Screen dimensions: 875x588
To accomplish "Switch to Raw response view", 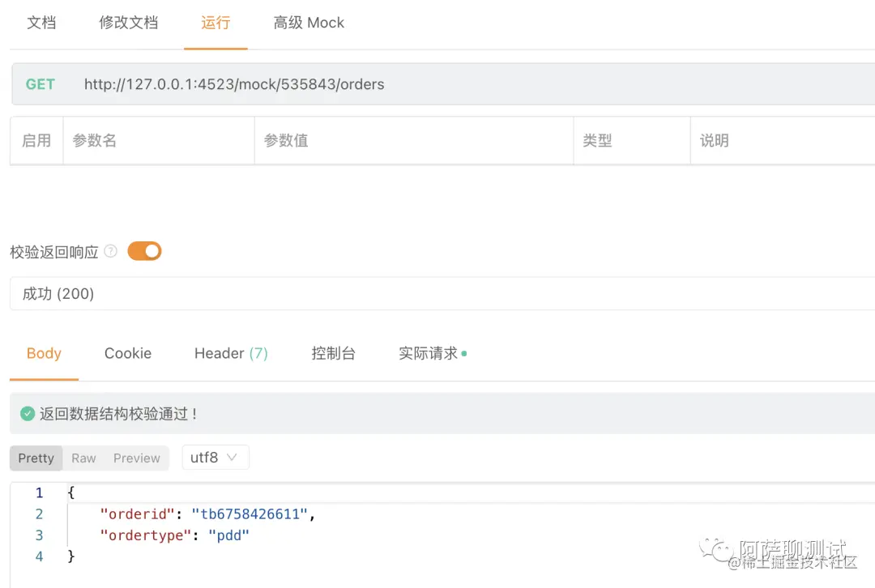I will 83,458.
